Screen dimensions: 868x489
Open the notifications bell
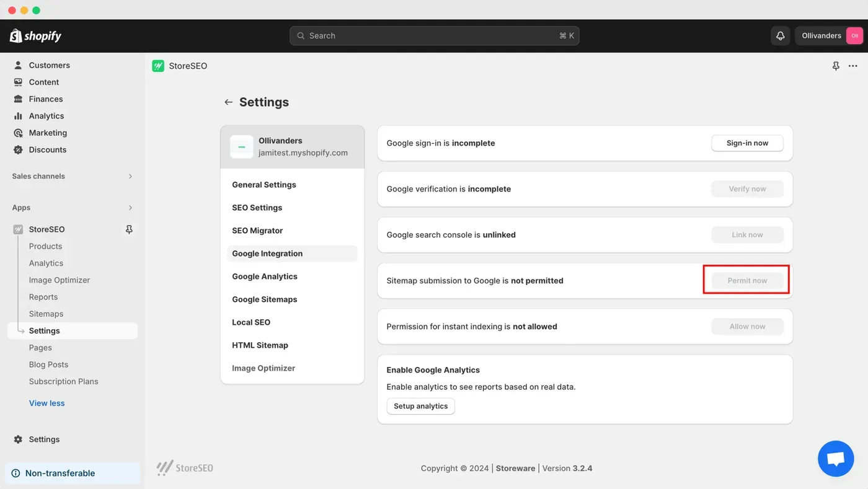(x=781, y=36)
